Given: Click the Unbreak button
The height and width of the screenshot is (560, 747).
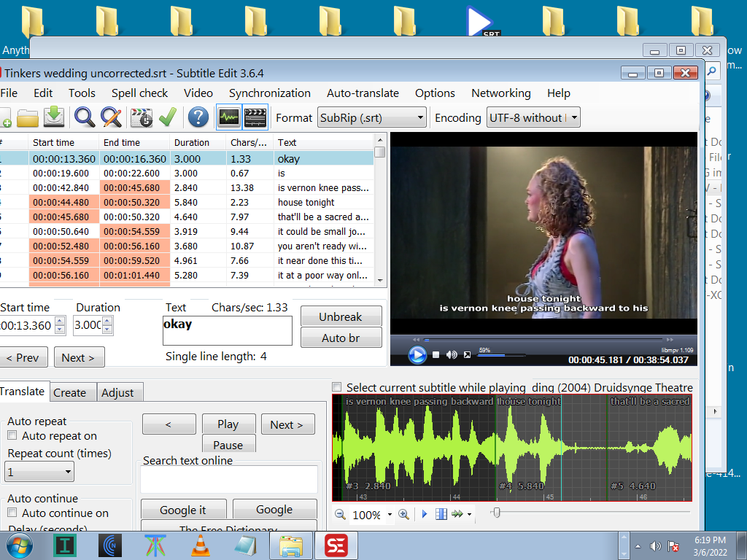Looking at the screenshot, I should [341, 316].
